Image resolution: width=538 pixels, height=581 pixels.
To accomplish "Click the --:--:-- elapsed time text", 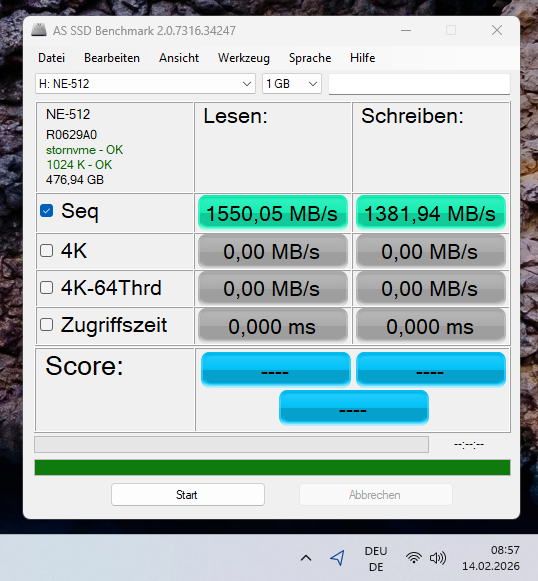I will click(x=469, y=444).
